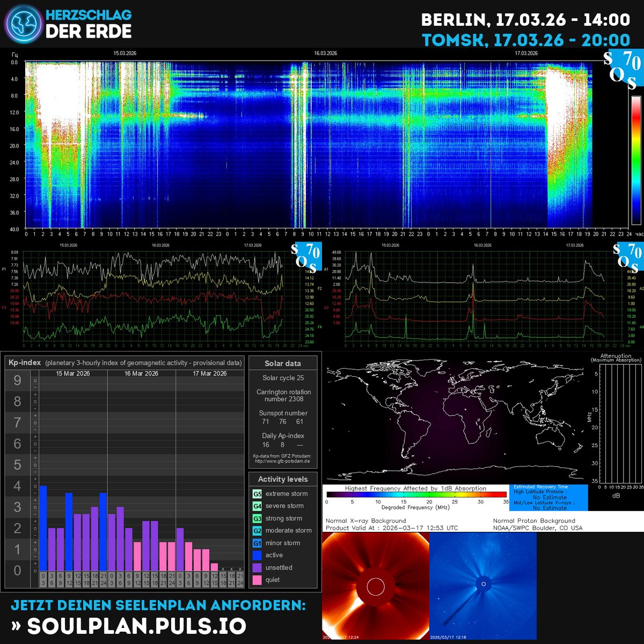The height and width of the screenshot is (644, 644).
Task: Expand the Activity levels panel
Action: pos(283,479)
